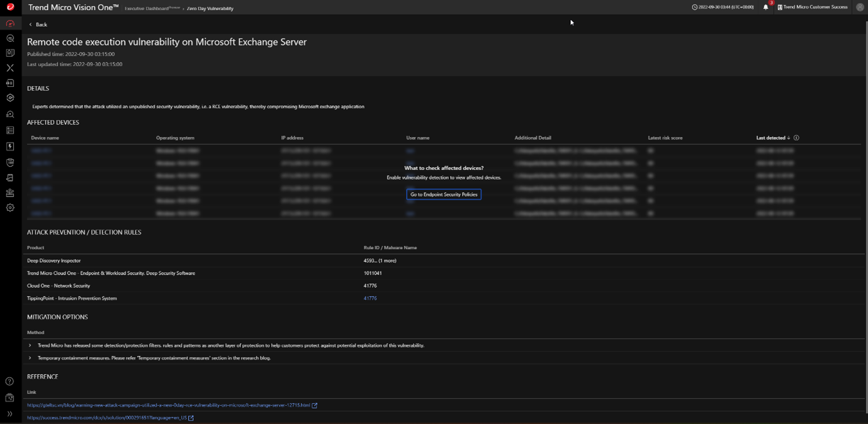
Task: Sort by Last detected column
Action: pyautogui.click(x=773, y=138)
